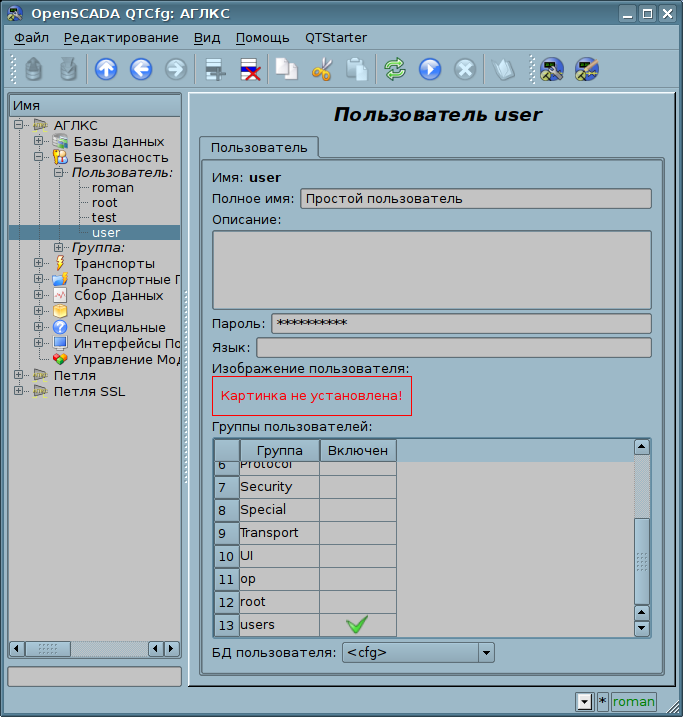The height and width of the screenshot is (717, 683).
Task: Click the Группа column header
Action: [279, 450]
